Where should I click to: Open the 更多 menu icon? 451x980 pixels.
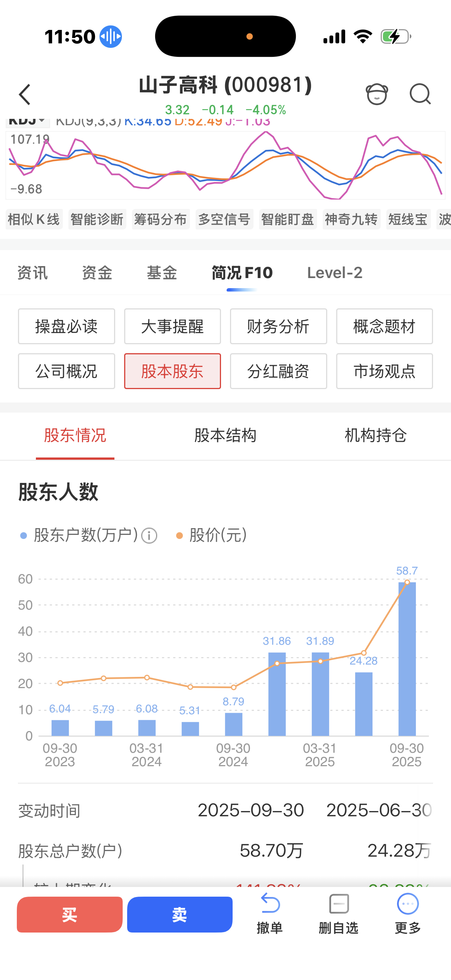click(408, 903)
